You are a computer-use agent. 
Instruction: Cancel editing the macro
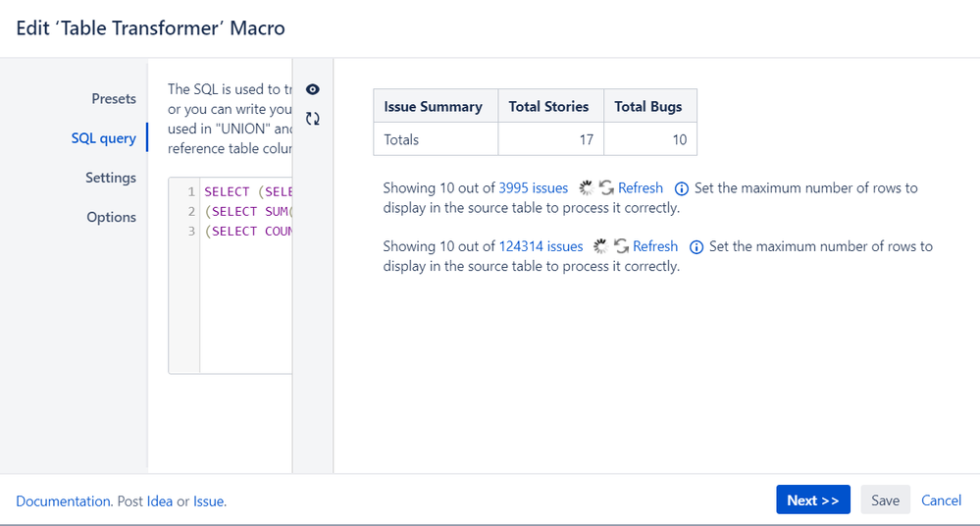point(941,500)
